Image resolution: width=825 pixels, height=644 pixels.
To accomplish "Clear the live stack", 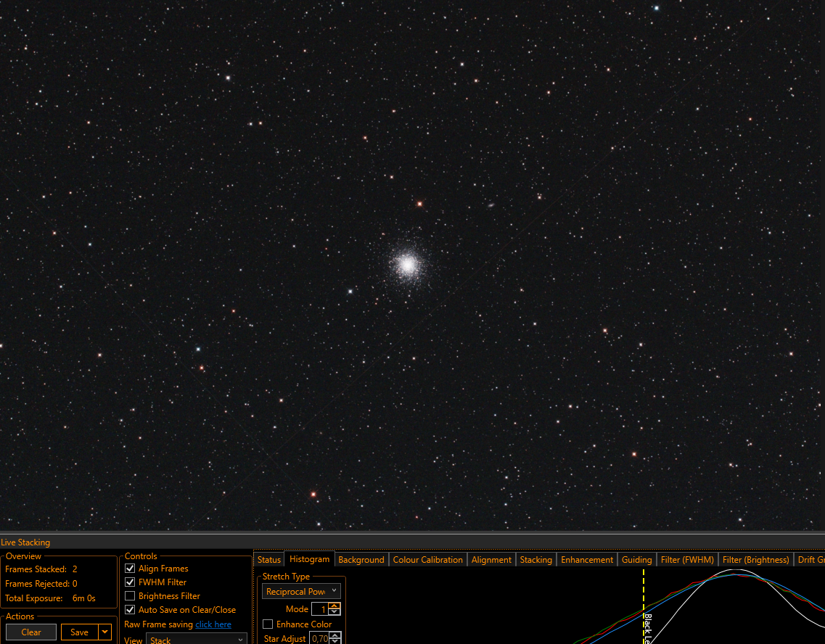I will pyautogui.click(x=31, y=632).
